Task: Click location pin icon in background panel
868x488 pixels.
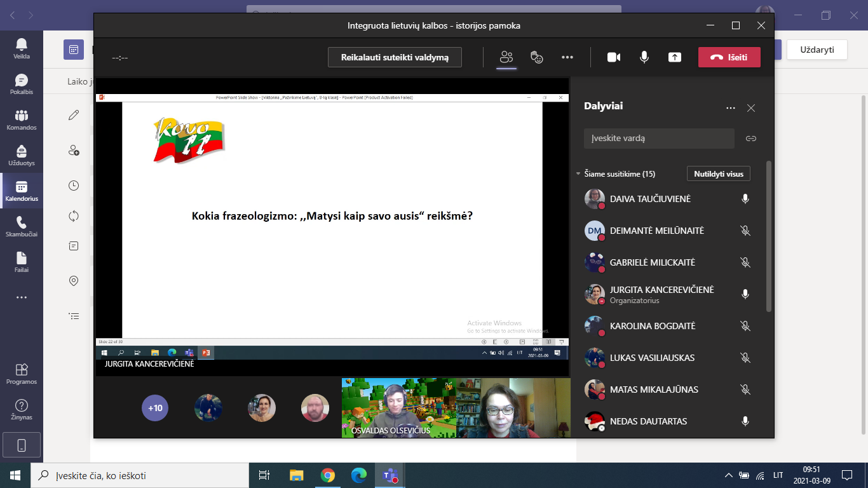Action: click(x=74, y=281)
